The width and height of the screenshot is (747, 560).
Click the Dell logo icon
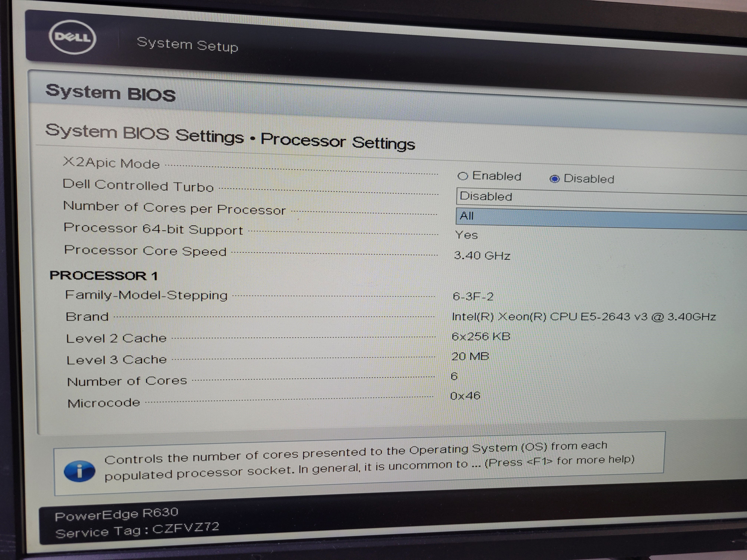point(72,37)
